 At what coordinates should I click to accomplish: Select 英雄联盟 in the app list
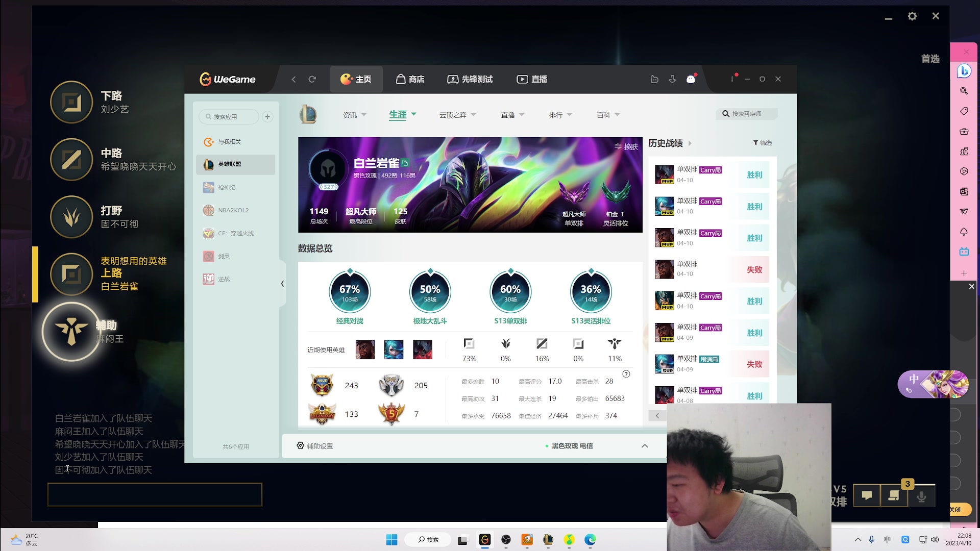coord(235,164)
